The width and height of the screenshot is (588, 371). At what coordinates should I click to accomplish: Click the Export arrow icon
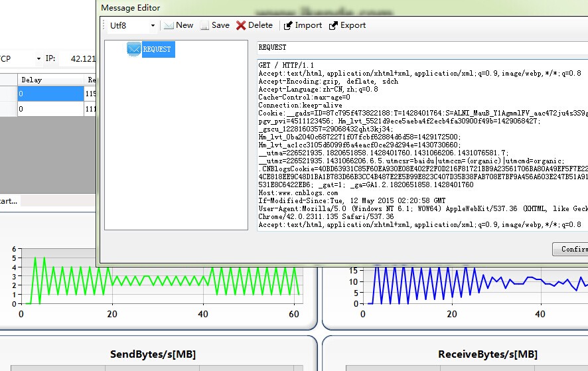[x=333, y=25]
